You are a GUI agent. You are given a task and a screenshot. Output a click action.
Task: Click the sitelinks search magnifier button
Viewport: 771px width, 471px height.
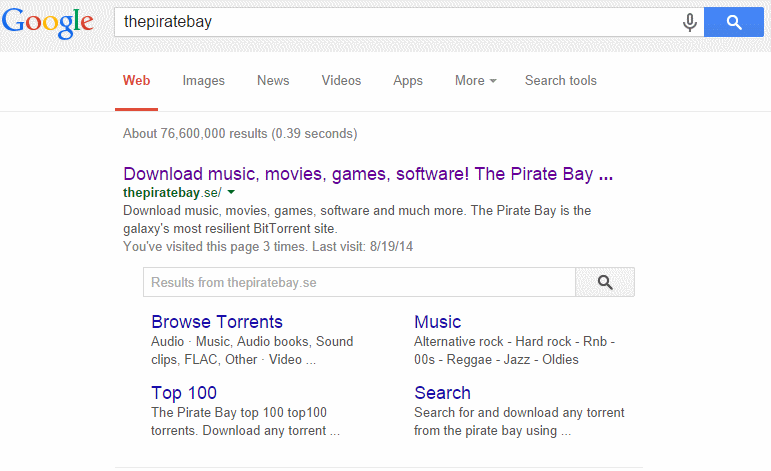tap(605, 282)
